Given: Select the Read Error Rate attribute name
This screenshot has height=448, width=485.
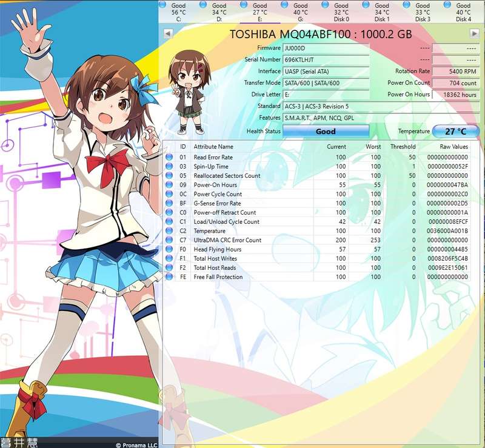Looking at the screenshot, I should pyautogui.click(x=213, y=157).
